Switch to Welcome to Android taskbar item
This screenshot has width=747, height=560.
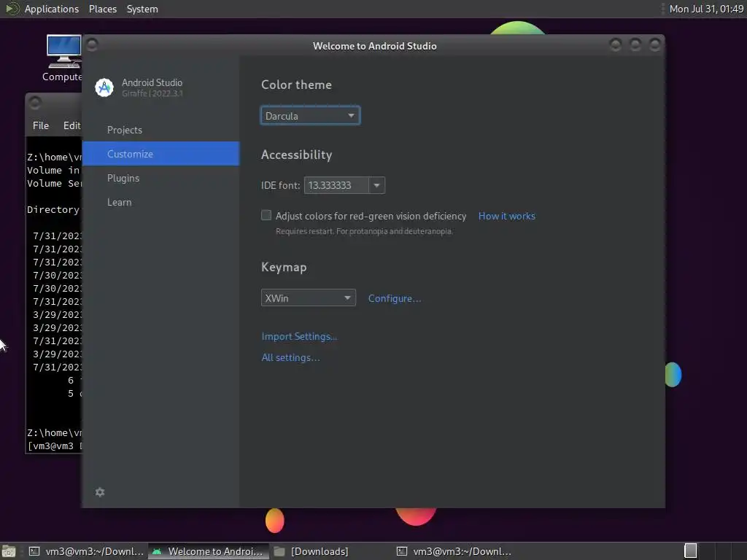[x=208, y=551]
